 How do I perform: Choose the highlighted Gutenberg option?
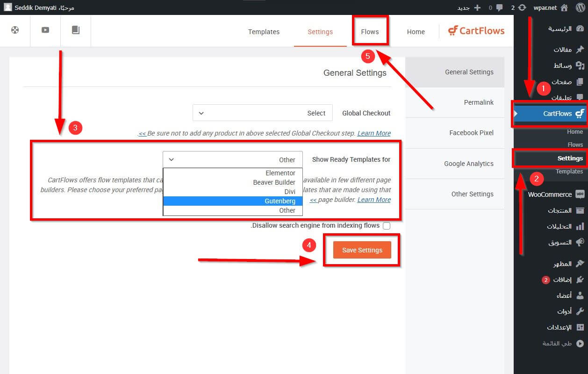tap(233, 201)
